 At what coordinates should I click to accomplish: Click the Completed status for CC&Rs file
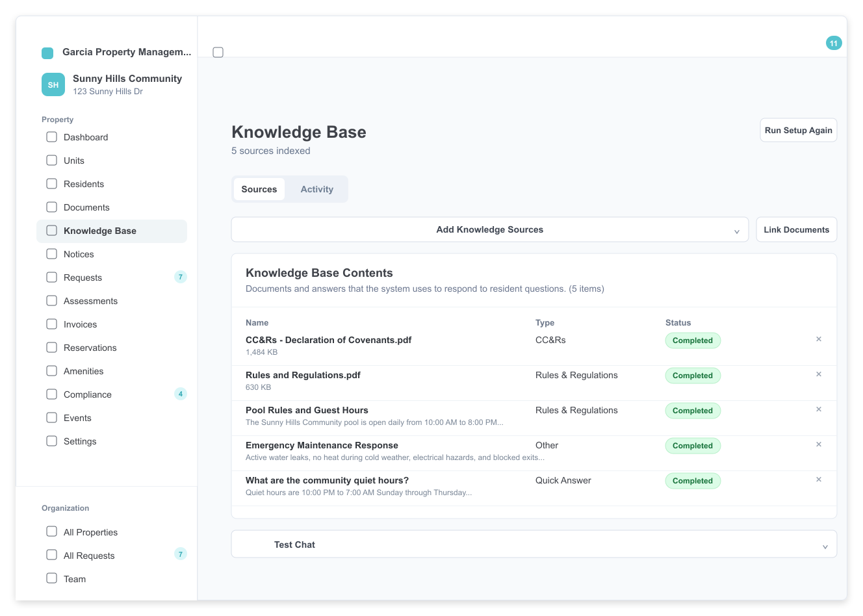(693, 340)
